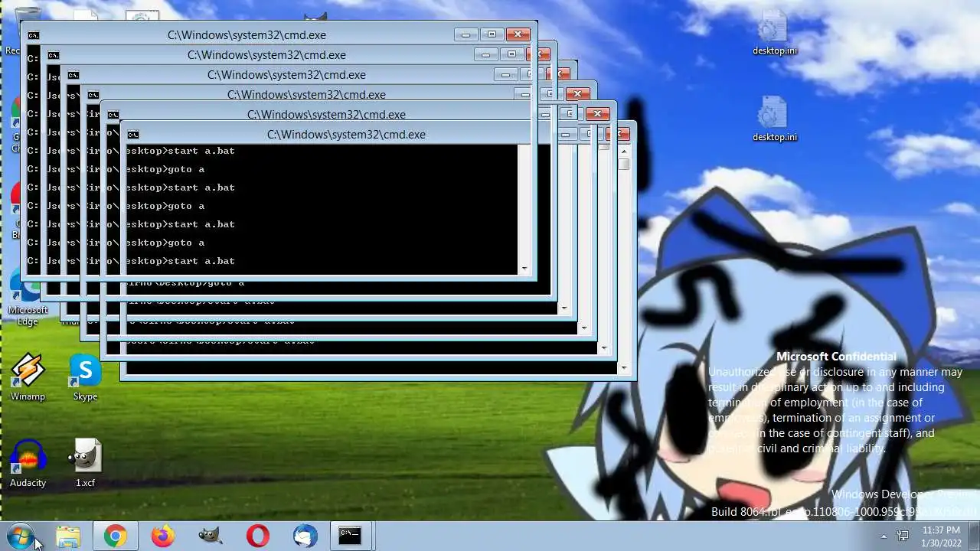Open GIMP from the taskbar
The height and width of the screenshot is (551, 980).
coord(210,536)
